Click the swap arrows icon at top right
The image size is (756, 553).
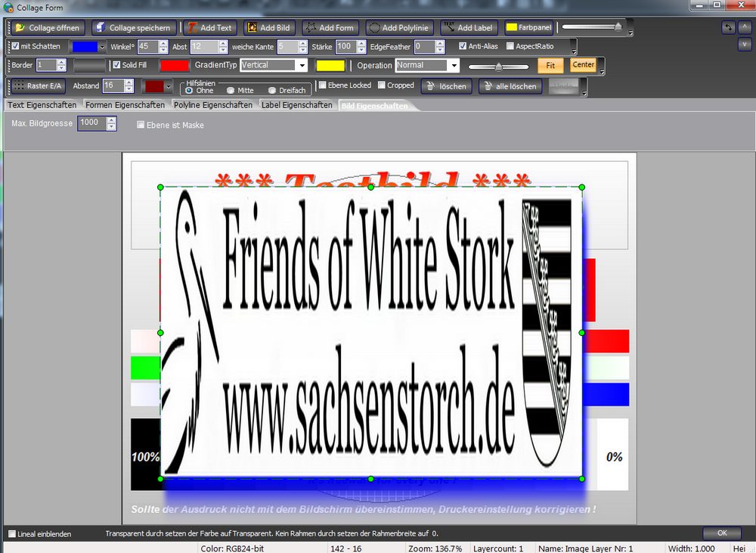(728, 27)
